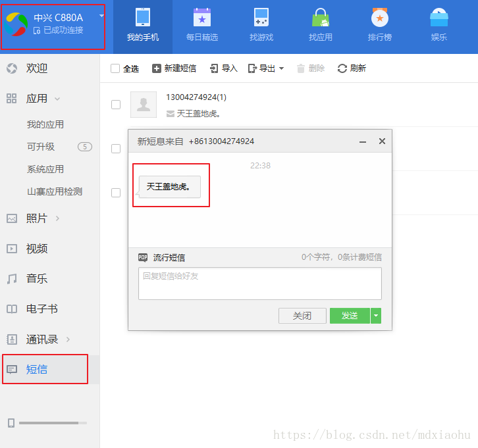Click the 通讯录 contacts icon
Viewport: 478px width, 448px height.
[x=12, y=339]
